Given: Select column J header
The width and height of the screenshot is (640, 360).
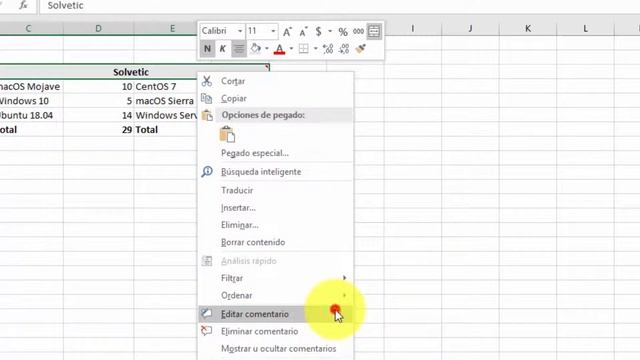Looking at the screenshot, I should point(470,28).
